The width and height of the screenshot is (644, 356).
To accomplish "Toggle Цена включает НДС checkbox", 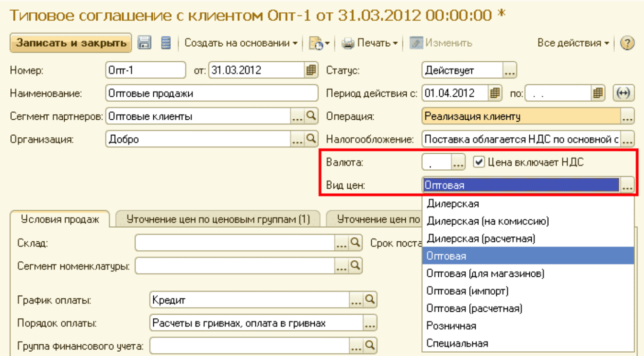I will tap(478, 162).
